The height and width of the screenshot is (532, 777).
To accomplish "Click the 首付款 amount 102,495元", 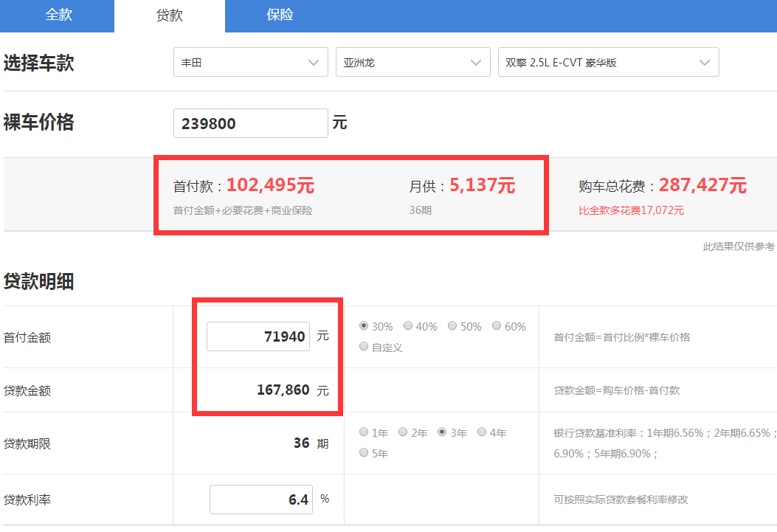I will click(270, 185).
